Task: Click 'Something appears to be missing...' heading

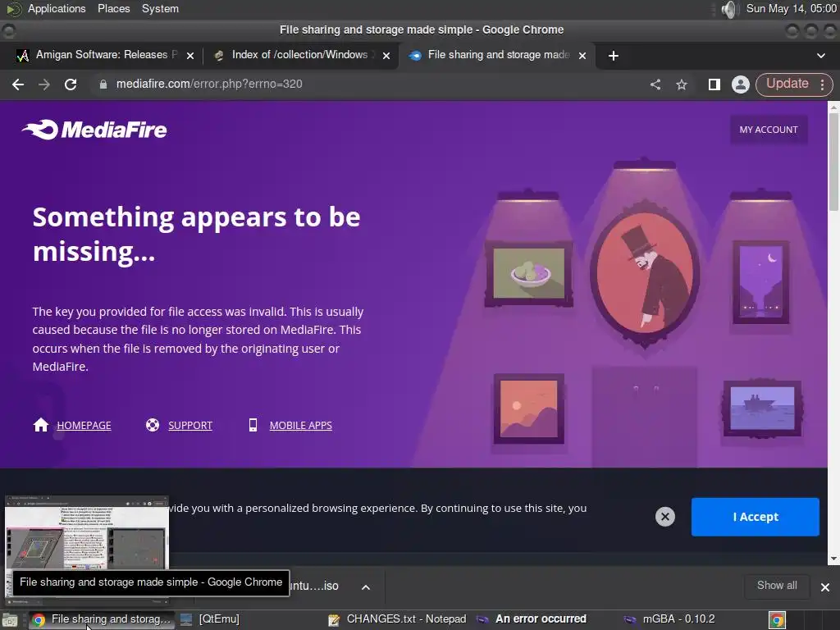Action: tap(196, 234)
